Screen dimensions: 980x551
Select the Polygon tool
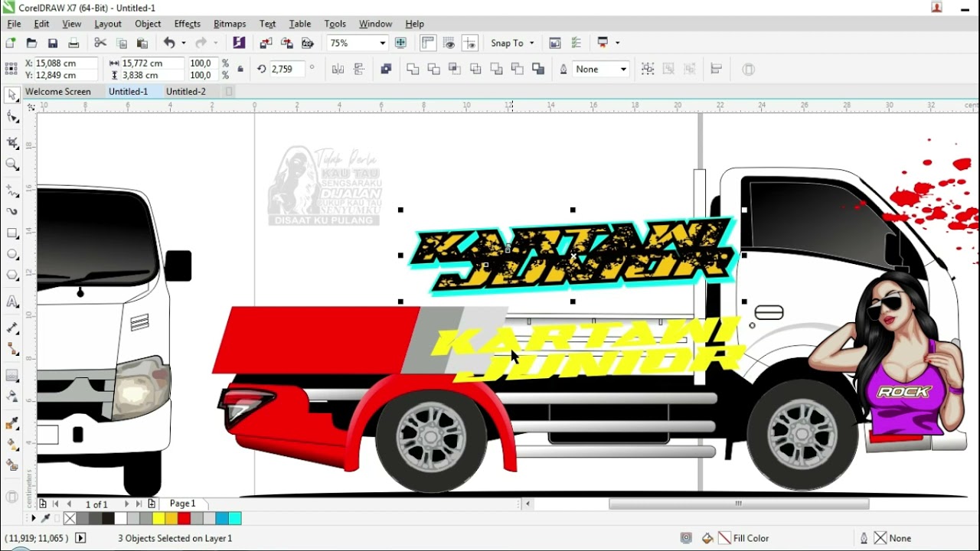click(12, 275)
